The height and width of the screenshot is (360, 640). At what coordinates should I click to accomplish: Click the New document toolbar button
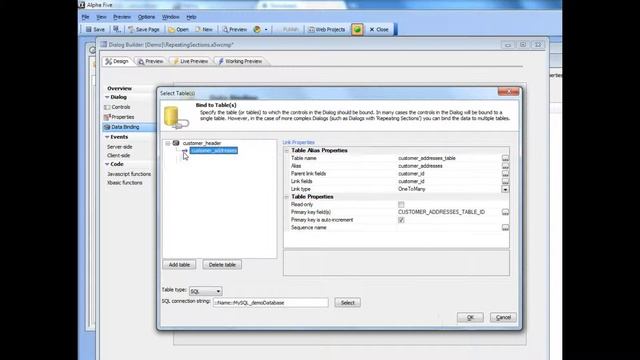coord(204,29)
